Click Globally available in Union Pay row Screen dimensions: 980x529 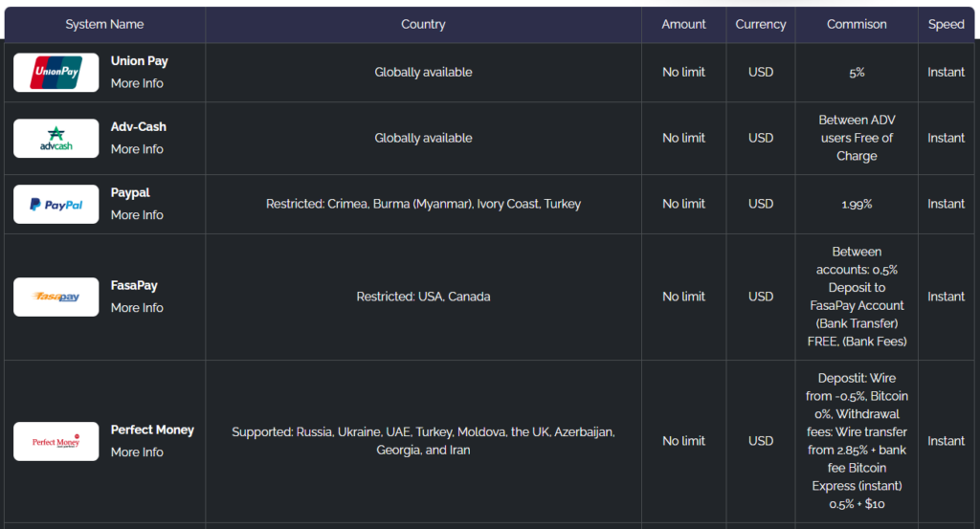[x=423, y=73]
